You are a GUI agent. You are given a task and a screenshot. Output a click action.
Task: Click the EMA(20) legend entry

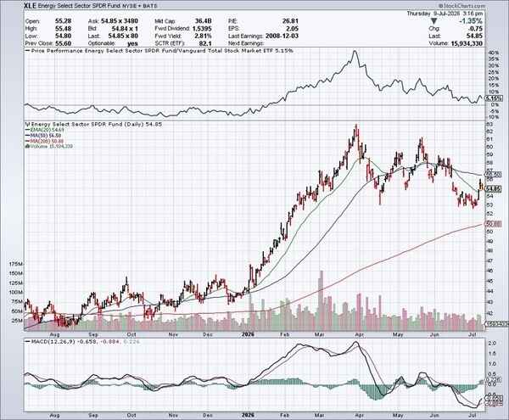45,130
